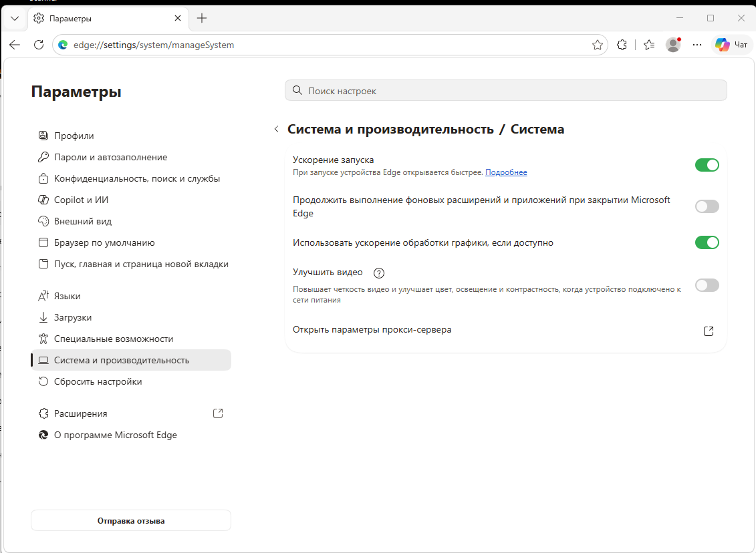The width and height of the screenshot is (756, 553).
Task: Click the address bar URL field
Action: click(x=330, y=45)
